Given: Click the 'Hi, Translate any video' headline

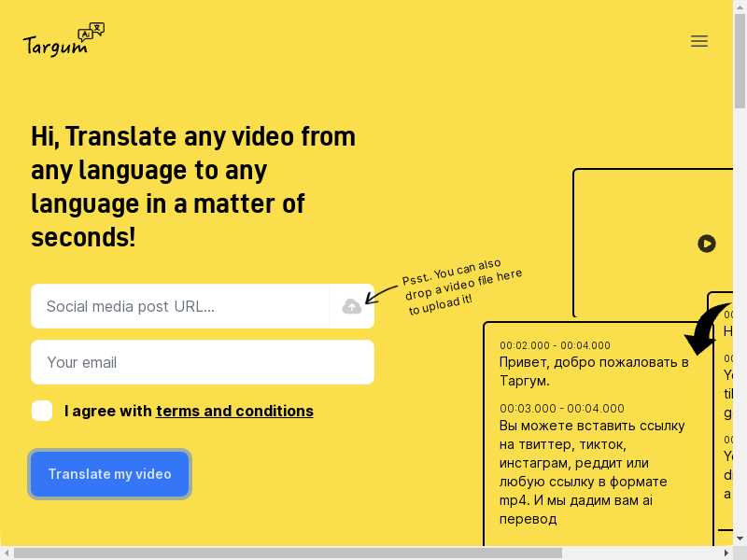Looking at the screenshot, I should tap(193, 186).
